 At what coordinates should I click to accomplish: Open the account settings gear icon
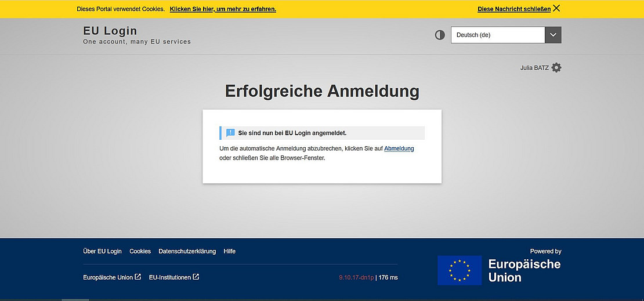click(x=556, y=68)
